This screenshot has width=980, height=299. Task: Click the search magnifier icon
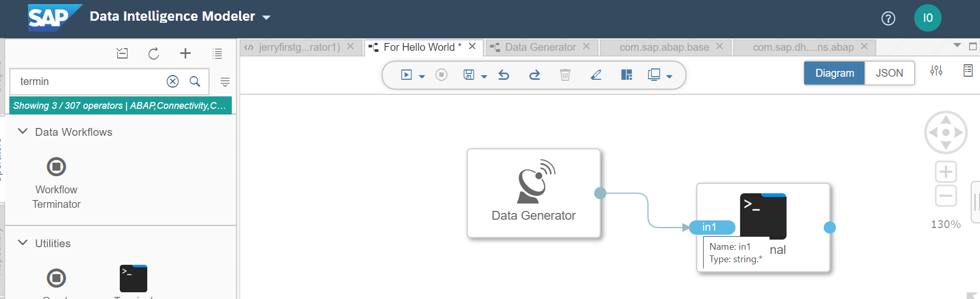[195, 81]
